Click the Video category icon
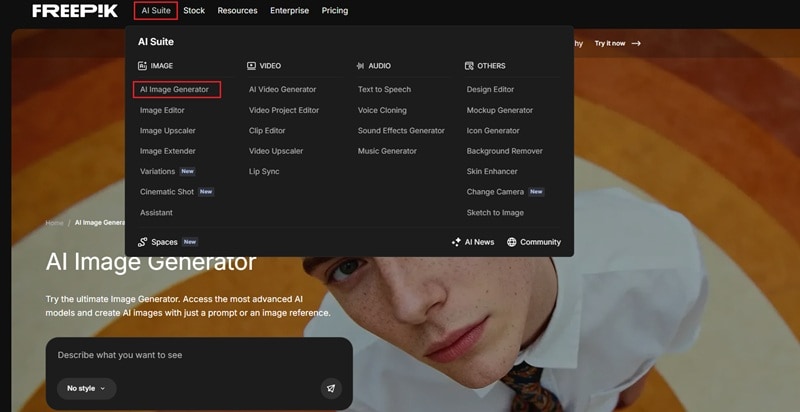 pyautogui.click(x=251, y=66)
